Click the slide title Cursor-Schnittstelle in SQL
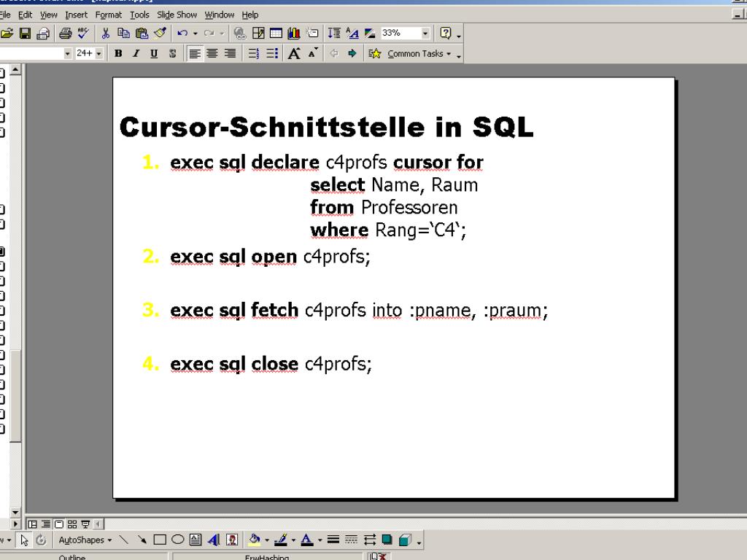 pos(326,127)
